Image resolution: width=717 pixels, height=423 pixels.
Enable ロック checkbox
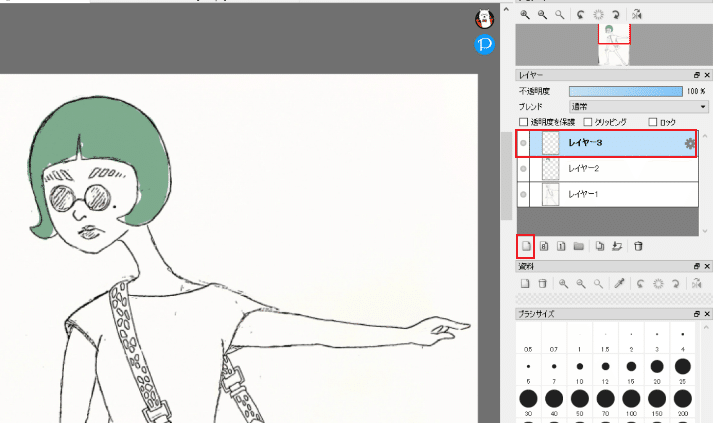(653, 122)
